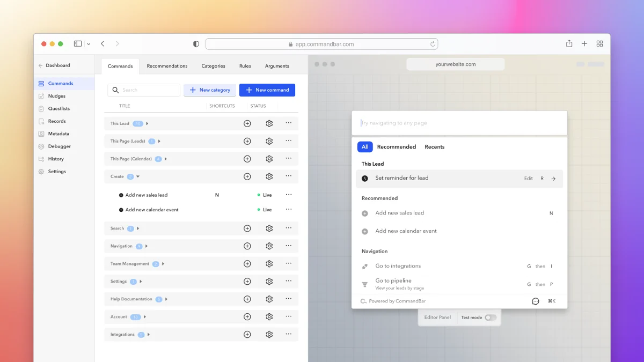Select the Set reminder for lead command
Screen dimensions: 644x362
(459, 179)
